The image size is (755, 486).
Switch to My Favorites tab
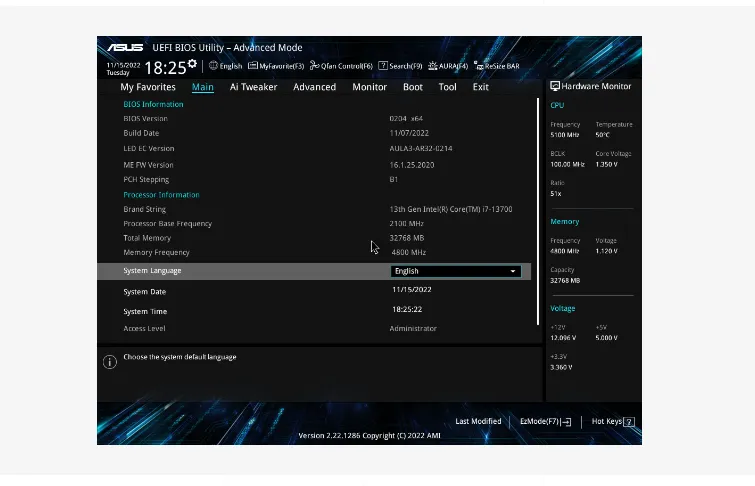click(148, 87)
